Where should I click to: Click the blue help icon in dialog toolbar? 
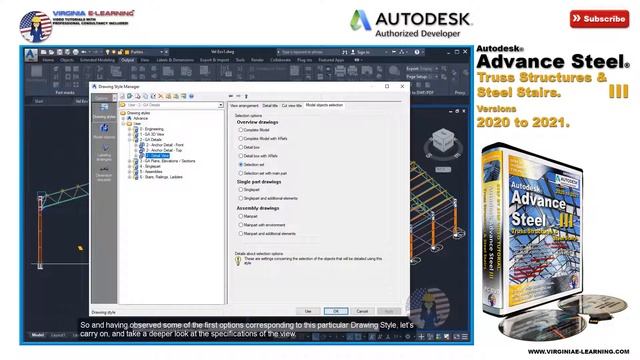coord(191,96)
